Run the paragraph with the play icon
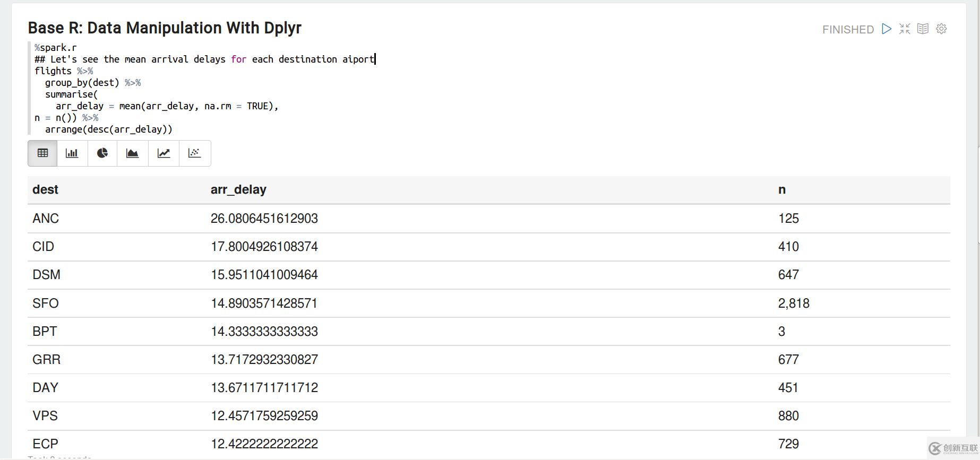This screenshot has height=460, width=980. (886, 29)
